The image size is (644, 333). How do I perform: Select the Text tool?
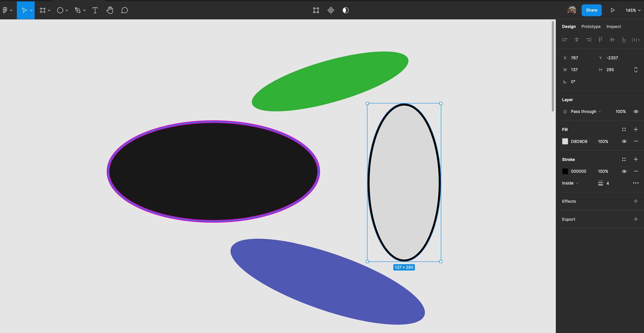[x=95, y=10]
